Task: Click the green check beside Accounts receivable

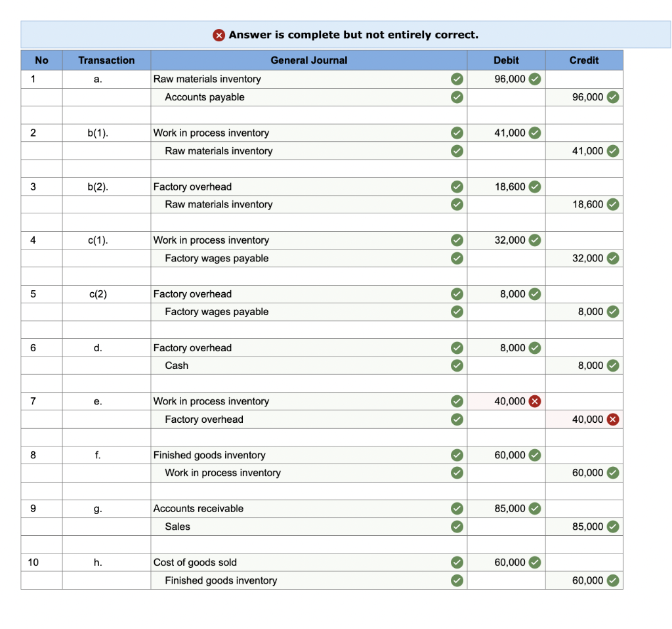Action: [x=457, y=508]
